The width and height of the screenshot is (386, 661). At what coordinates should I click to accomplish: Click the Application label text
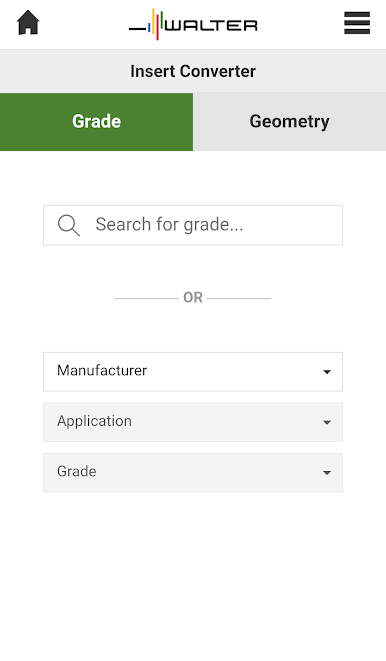pos(94,421)
